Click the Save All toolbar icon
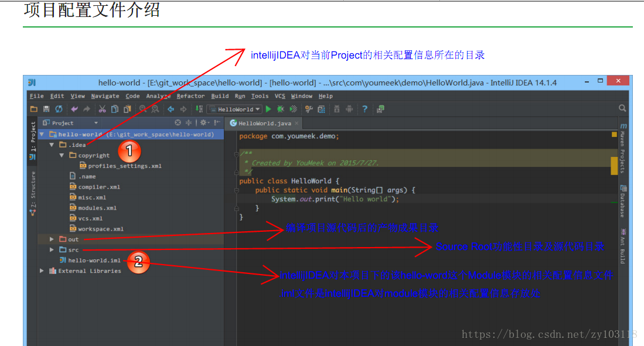This screenshot has width=644, height=346. pyautogui.click(x=46, y=109)
